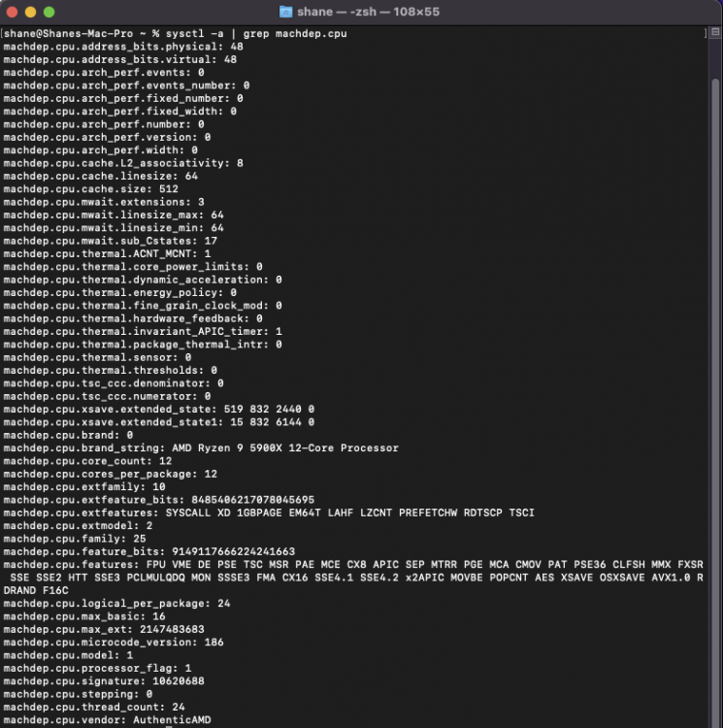
Task: Click the folder icon in the title bar
Action: 286,12
